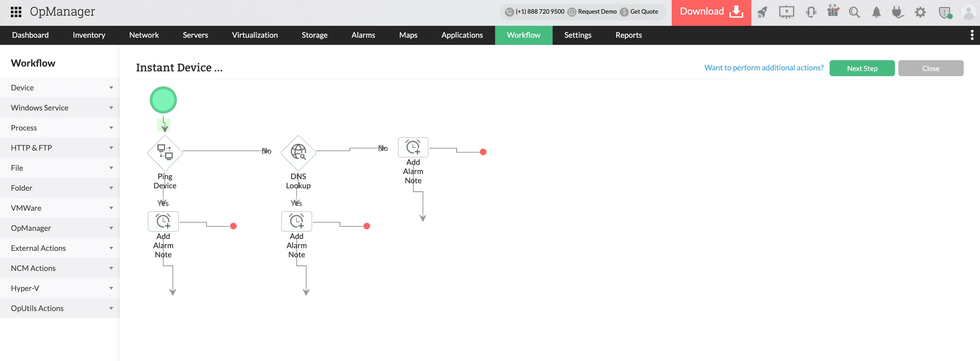Expand the OpManager category

pyautogui.click(x=60, y=228)
